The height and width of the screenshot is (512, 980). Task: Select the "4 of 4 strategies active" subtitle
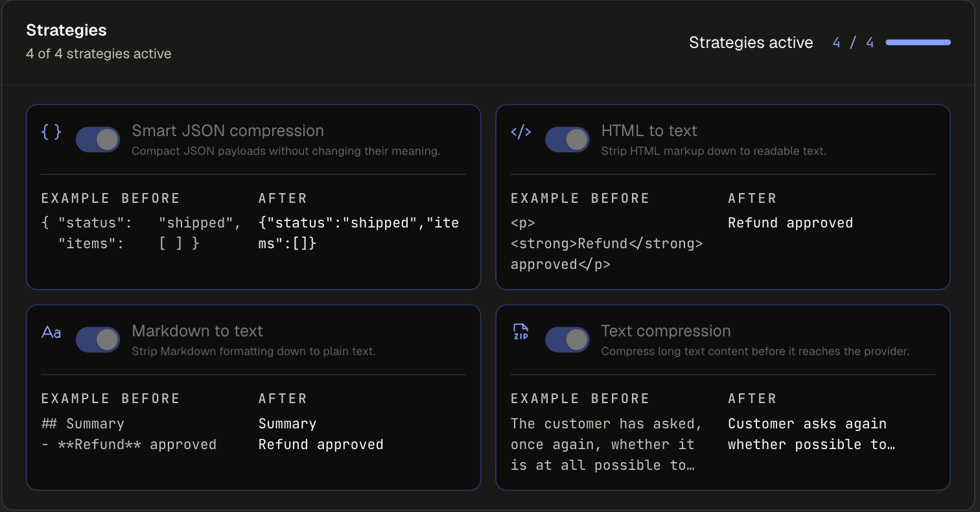click(99, 54)
